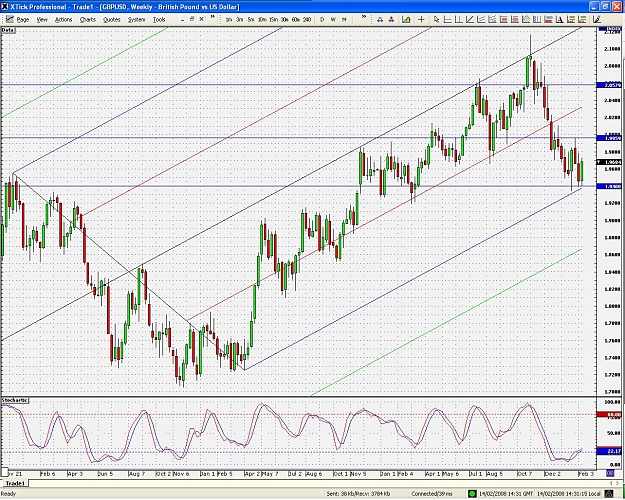Select the text label tool
This screenshot has width=625, height=500.
[x=559, y=19]
